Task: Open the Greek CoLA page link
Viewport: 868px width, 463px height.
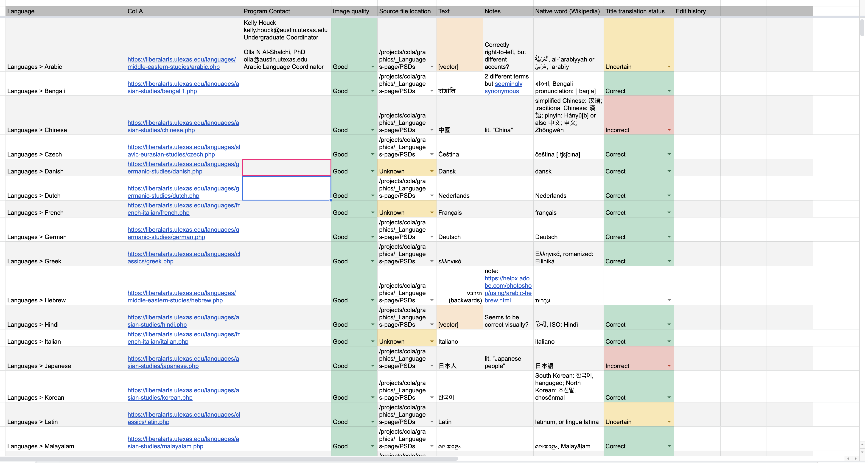Action: [x=184, y=258]
